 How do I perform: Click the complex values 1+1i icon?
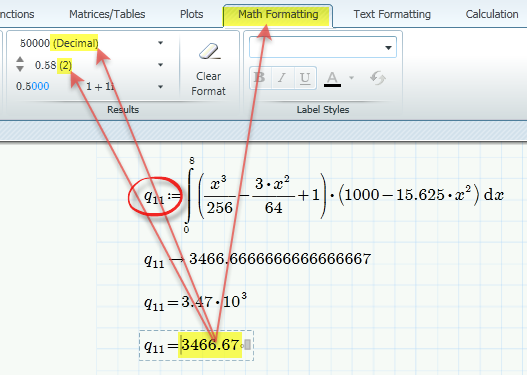click(x=100, y=87)
